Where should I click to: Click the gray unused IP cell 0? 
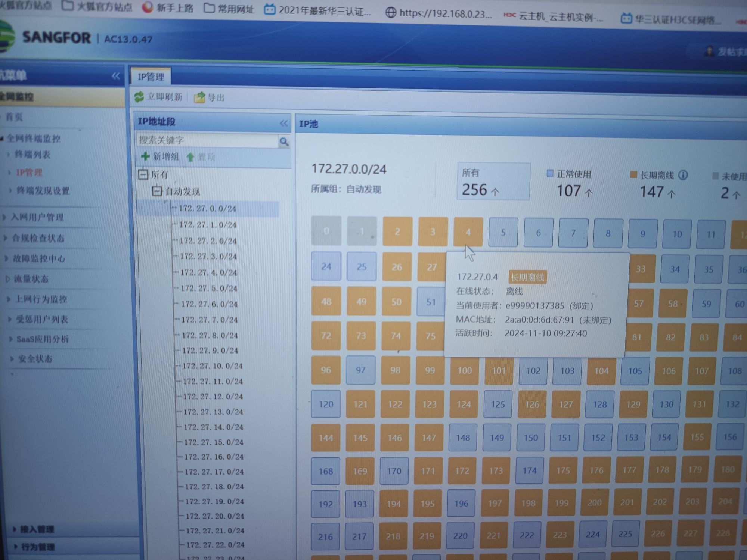pos(326,230)
